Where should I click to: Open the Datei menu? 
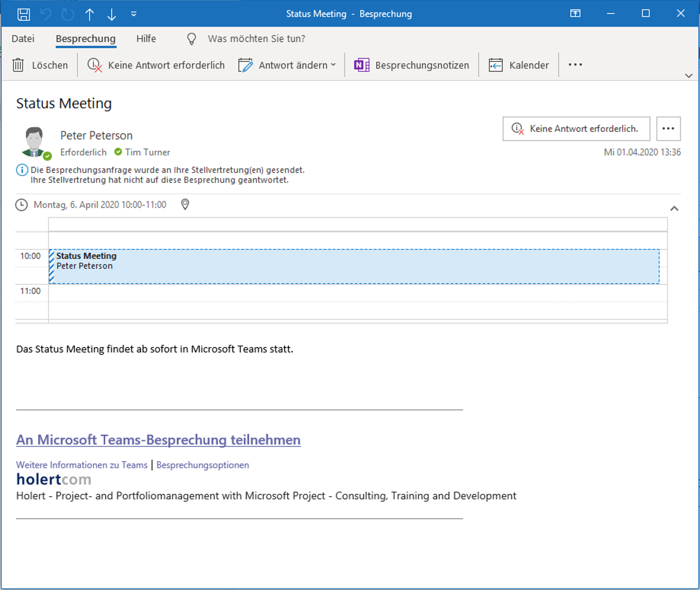[23, 39]
